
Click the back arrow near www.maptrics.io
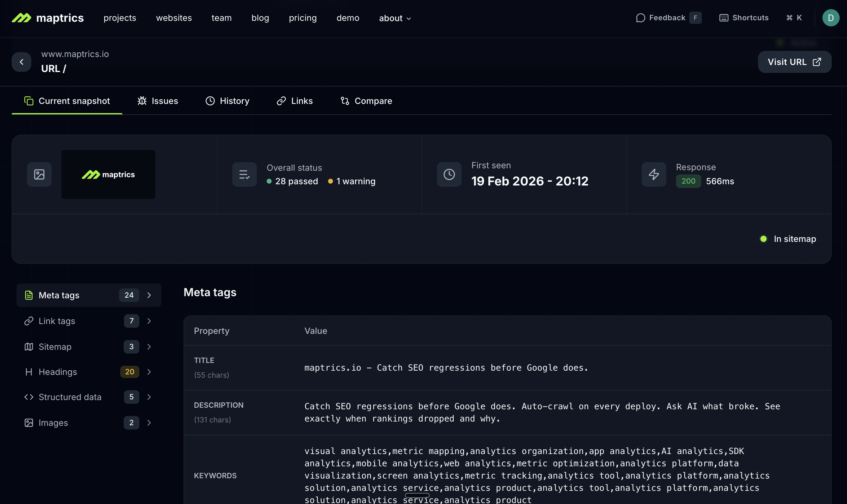pyautogui.click(x=21, y=62)
